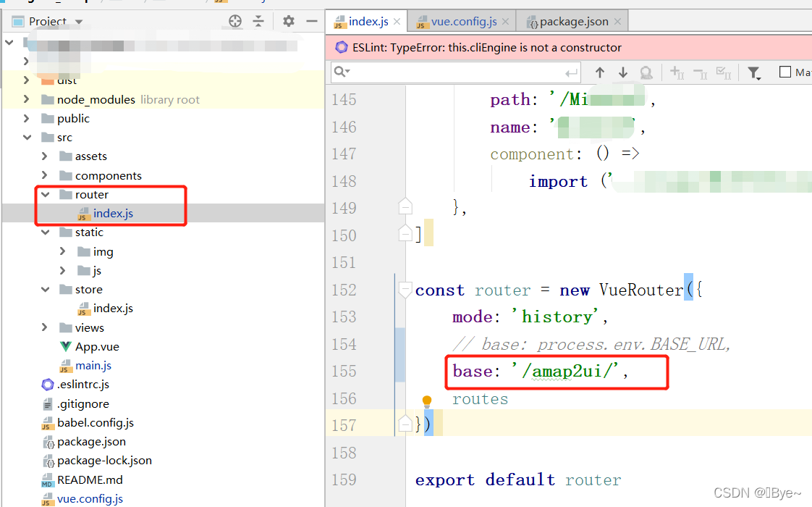Viewport: 812px width, 507px height.
Task: Hide the Project tool window with minus icon
Action: pos(312,21)
